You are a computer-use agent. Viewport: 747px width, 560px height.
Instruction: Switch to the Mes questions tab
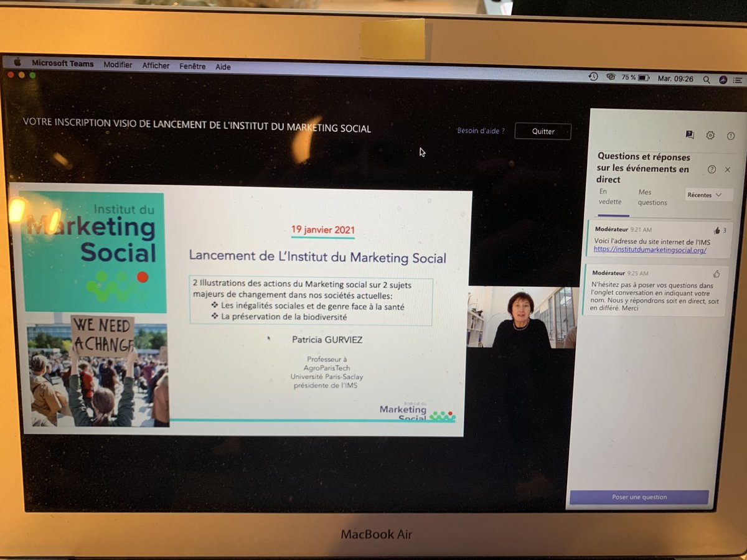[652, 197]
